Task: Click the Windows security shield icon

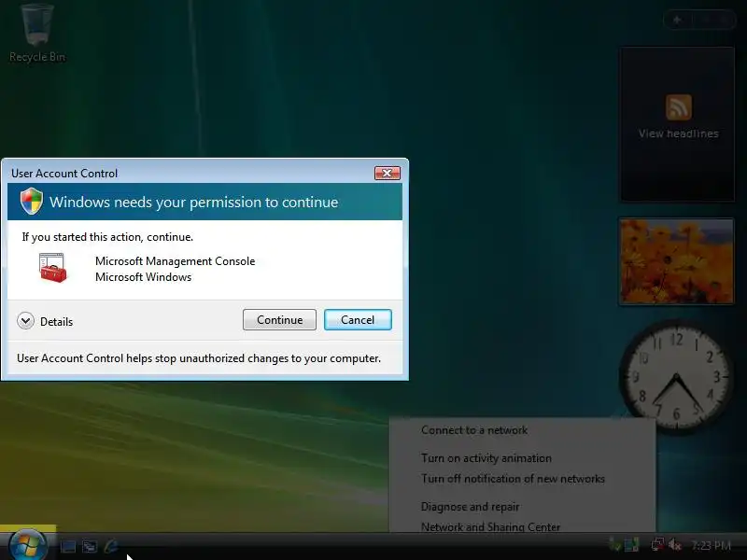Action: pos(32,201)
